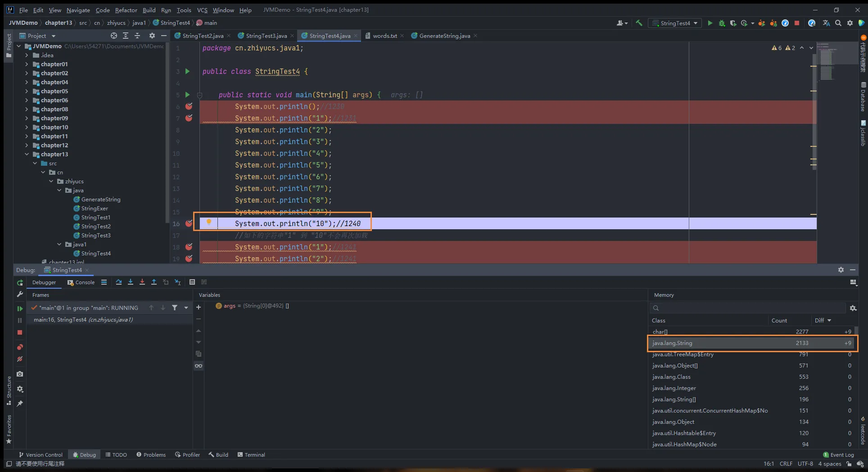The image size is (868, 472).
Task: Open Memory panel settings gear
Action: click(x=853, y=308)
